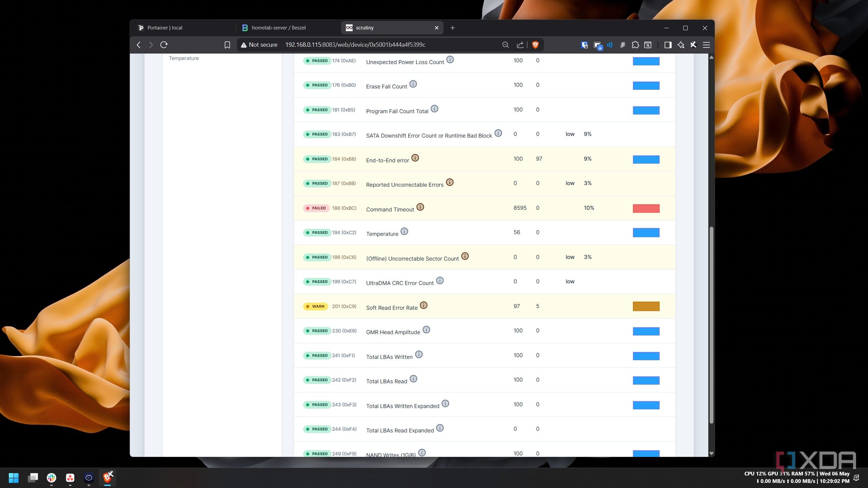Click info icon for Reported Uncorrectable Errors
This screenshot has width=868, height=488.
(x=450, y=182)
